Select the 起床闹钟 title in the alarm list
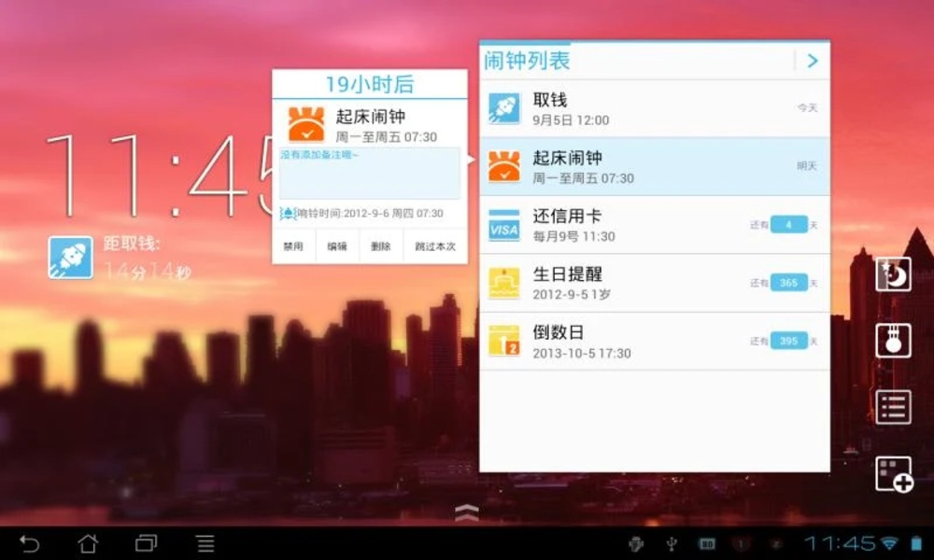The width and height of the screenshot is (934, 560). 567,158
